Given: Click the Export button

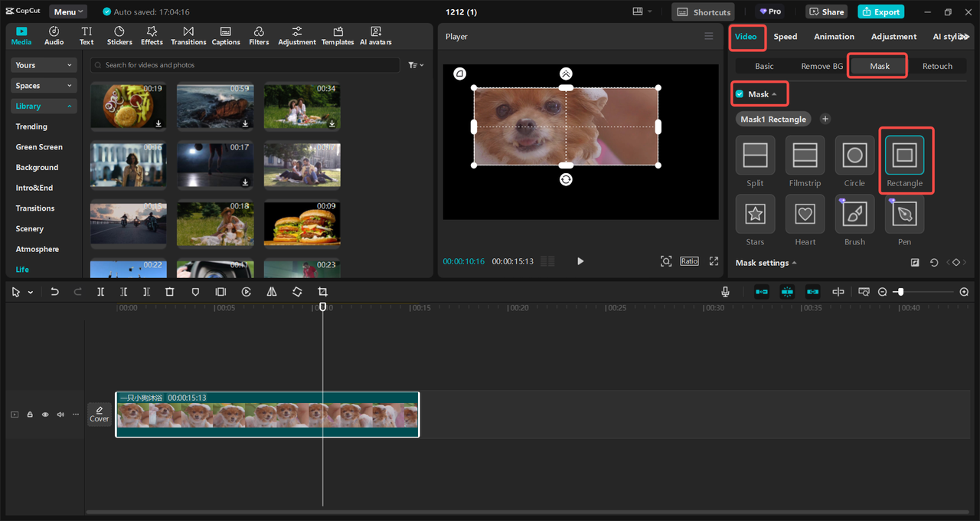Looking at the screenshot, I should pyautogui.click(x=880, y=11).
